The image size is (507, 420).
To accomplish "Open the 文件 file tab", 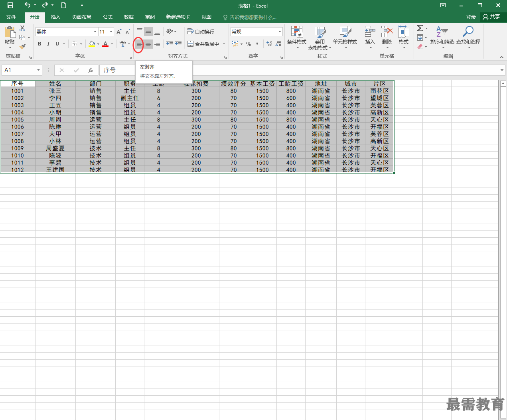I will click(x=11, y=17).
